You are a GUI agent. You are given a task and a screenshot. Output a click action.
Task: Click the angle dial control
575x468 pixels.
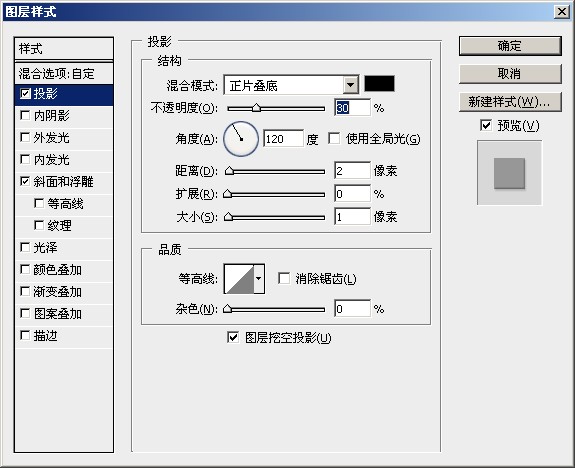[241, 139]
